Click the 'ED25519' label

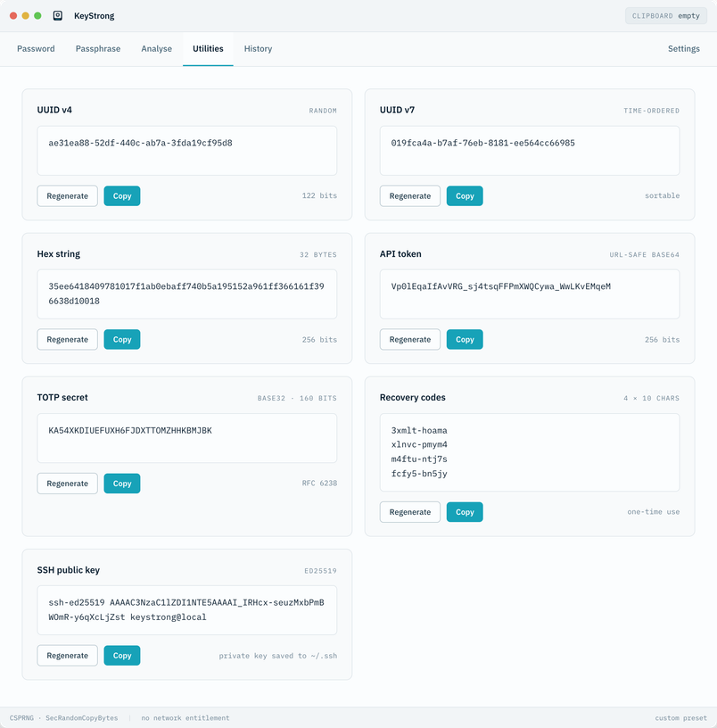(320, 571)
